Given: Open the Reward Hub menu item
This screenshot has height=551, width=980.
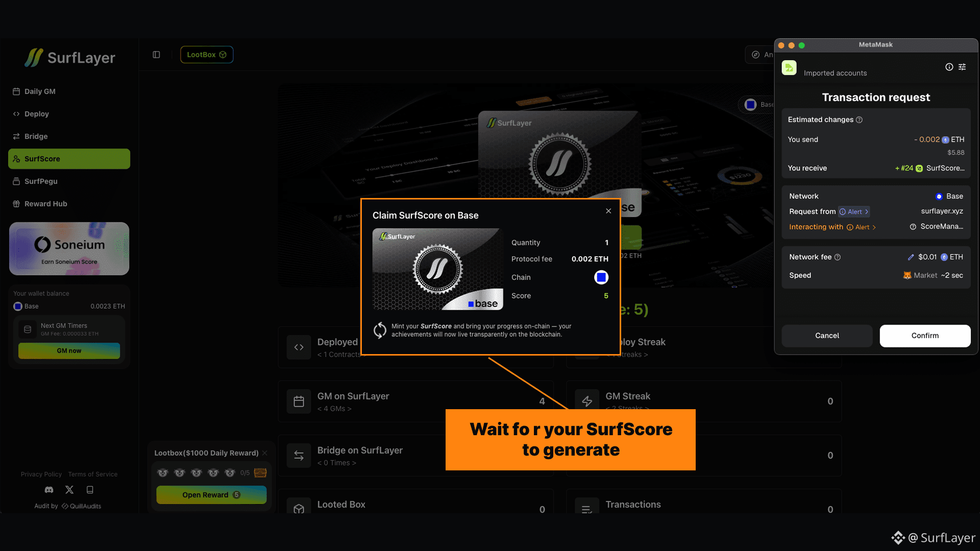Looking at the screenshot, I should pyautogui.click(x=45, y=204).
